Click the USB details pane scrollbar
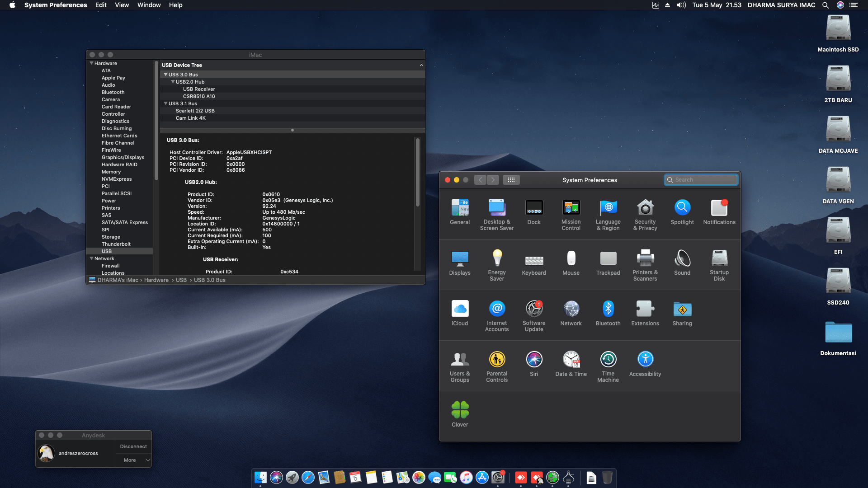The height and width of the screenshot is (488, 868). click(417, 172)
